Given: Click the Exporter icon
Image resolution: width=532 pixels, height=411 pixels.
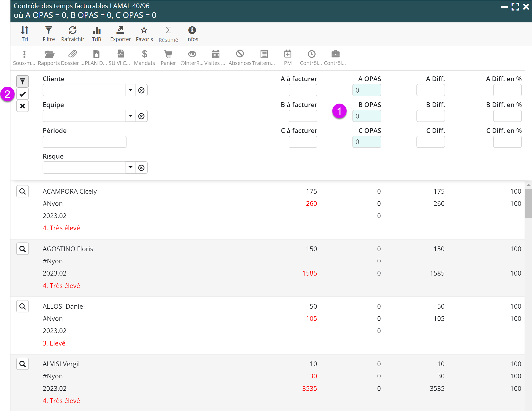Looking at the screenshot, I should 120,34.
